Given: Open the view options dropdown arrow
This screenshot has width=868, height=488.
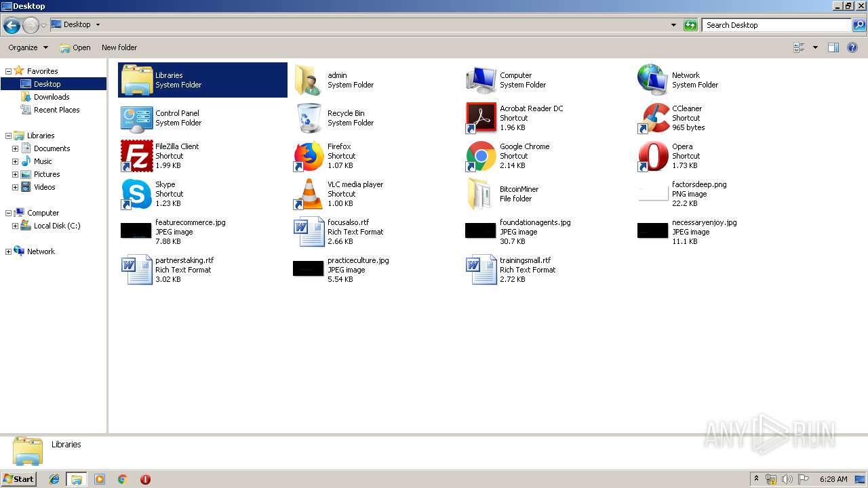Looking at the screenshot, I should [x=815, y=47].
